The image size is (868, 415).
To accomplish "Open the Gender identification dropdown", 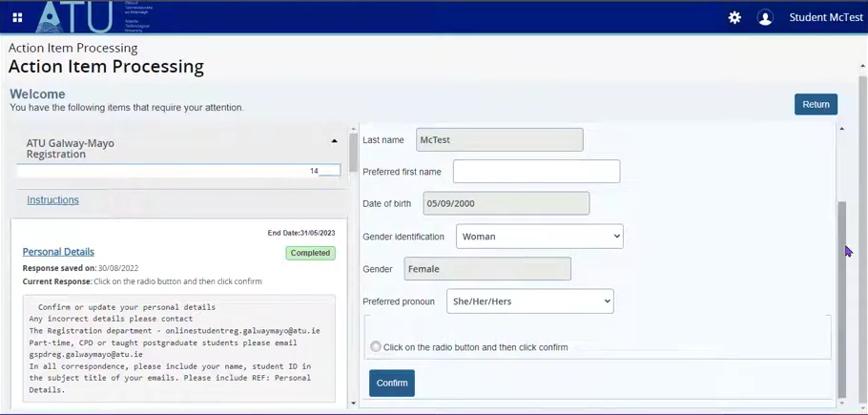I will click(540, 237).
